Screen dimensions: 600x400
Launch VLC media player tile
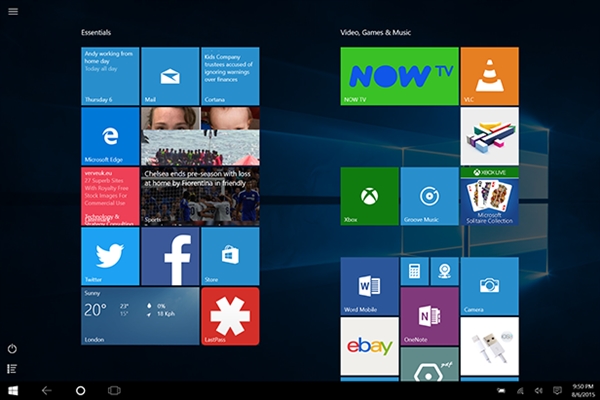[x=489, y=76]
